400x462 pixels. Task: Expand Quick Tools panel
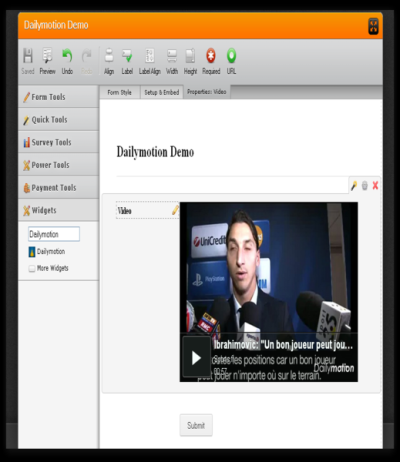pos(58,120)
